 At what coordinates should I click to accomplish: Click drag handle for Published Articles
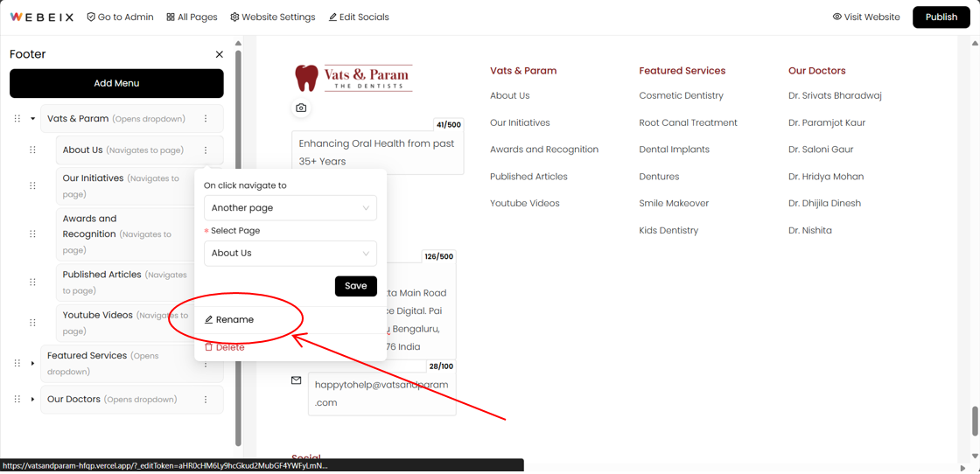point(32,282)
